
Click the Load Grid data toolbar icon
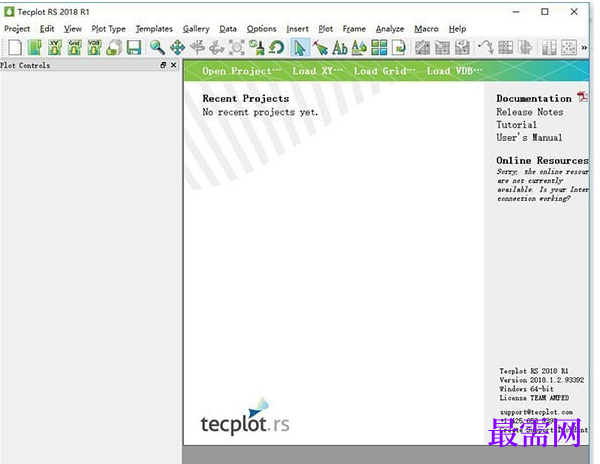(x=75, y=48)
